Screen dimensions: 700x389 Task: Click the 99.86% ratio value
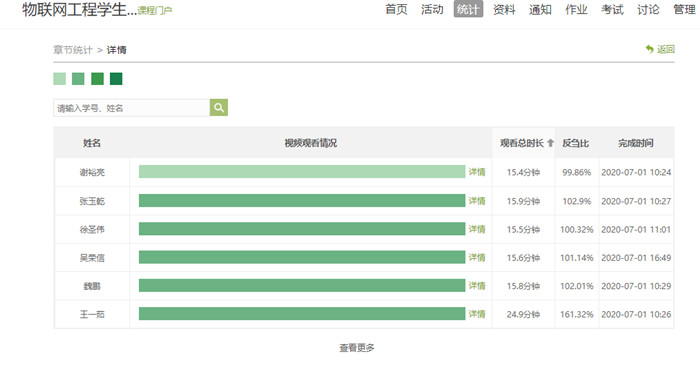576,172
